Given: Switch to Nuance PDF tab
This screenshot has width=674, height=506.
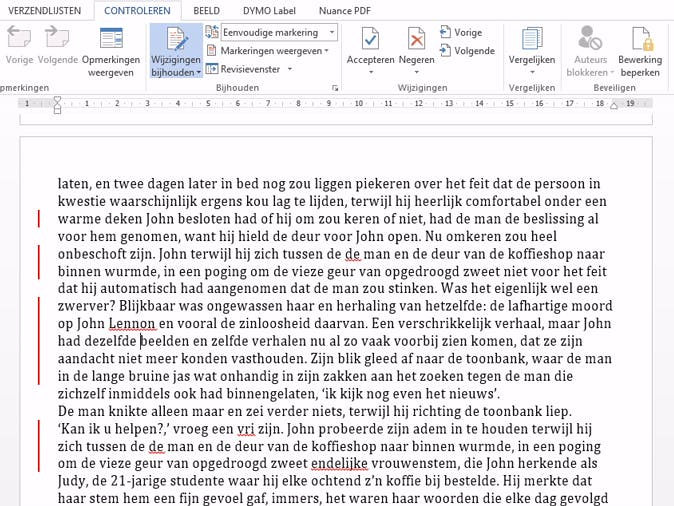Looking at the screenshot, I should (x=345, y=11).
